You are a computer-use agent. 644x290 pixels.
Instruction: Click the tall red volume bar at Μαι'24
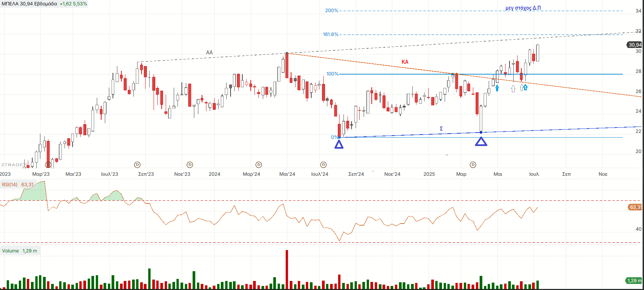pos(287,270)
